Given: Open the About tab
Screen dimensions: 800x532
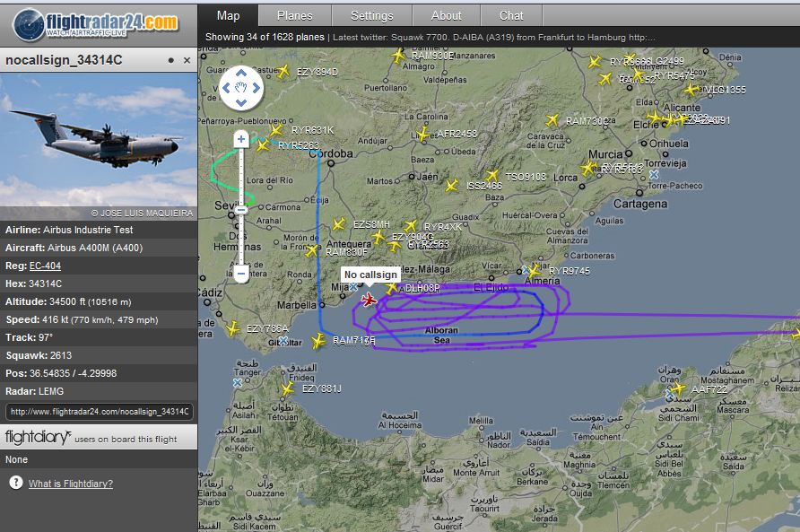Looking at the screenshot, I should (446, 15).
